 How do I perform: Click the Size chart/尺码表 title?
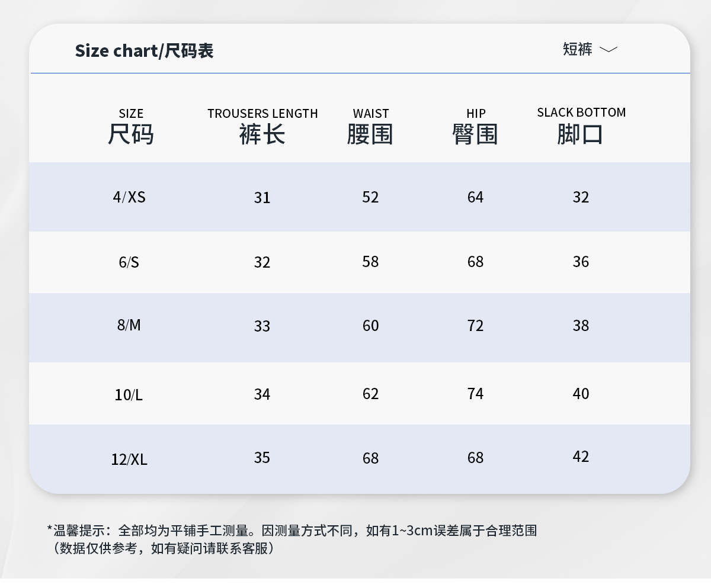pos(144,51)
